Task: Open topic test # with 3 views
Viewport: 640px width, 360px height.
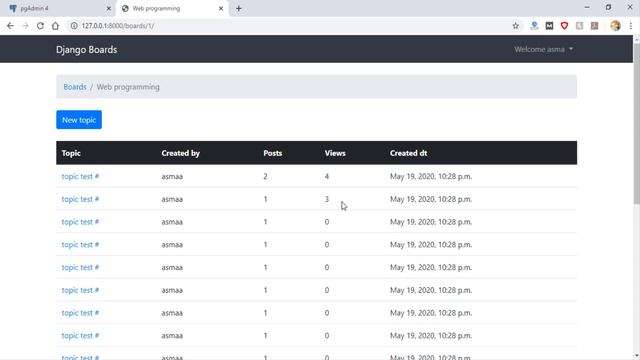Action: coord(80,199)
